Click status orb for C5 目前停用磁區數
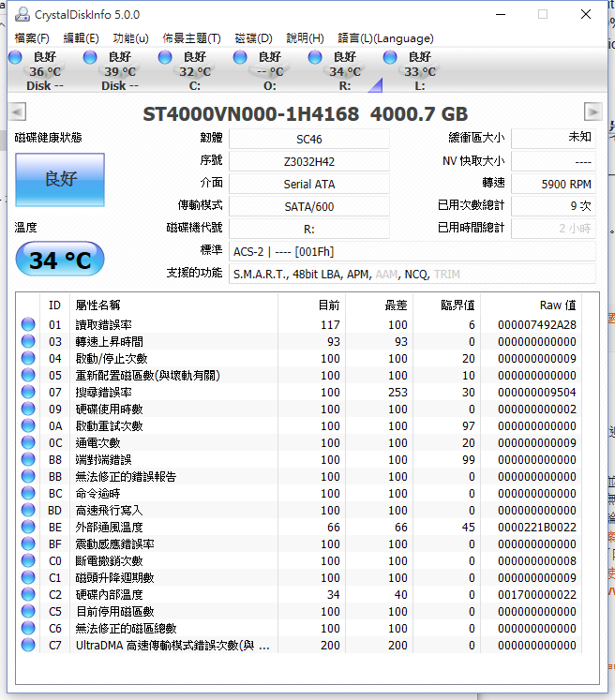The image size is (615, 700). pos(28,612)
